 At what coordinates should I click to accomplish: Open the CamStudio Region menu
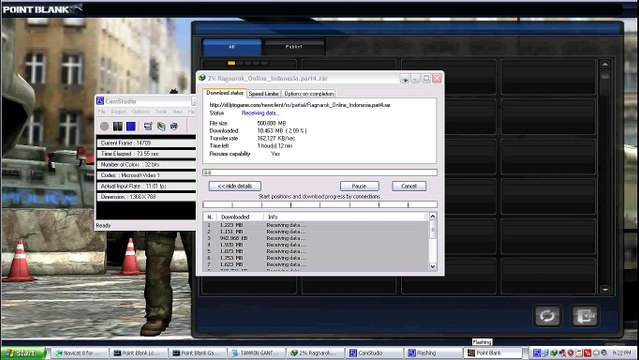(x=119, y=112)
